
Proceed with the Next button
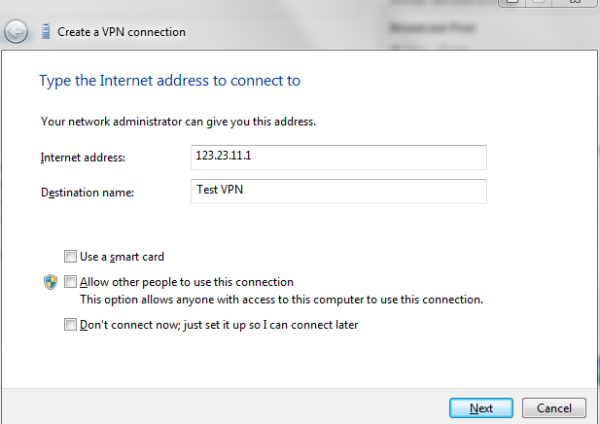481,408
